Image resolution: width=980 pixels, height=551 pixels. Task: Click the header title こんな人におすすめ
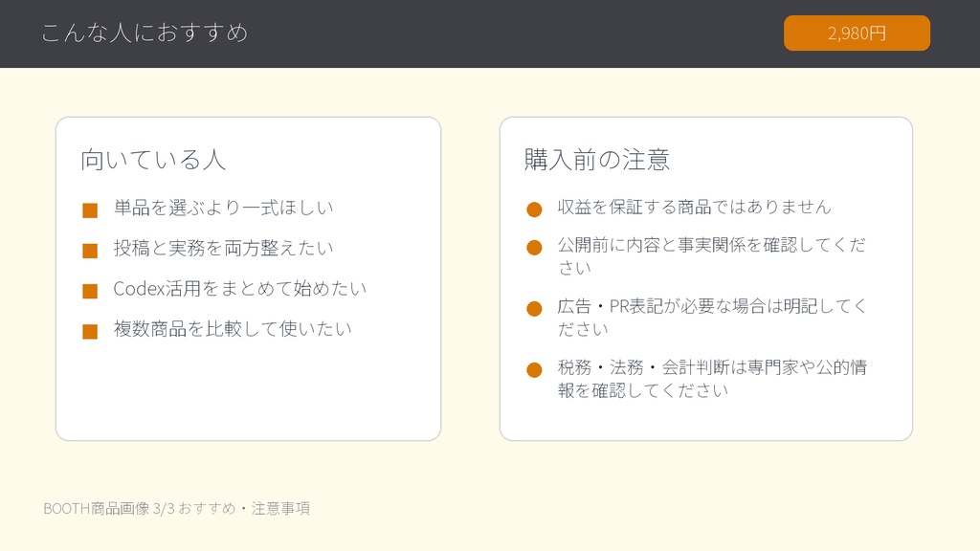145,33
